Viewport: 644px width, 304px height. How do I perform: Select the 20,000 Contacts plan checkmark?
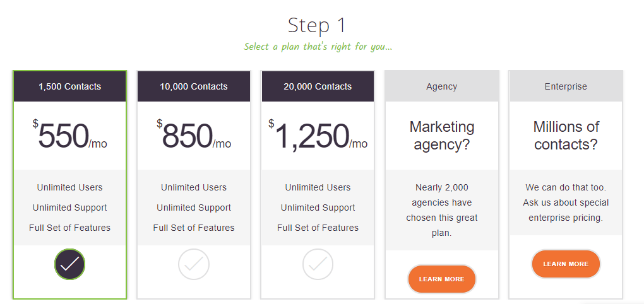pyautogui.click(x=318, y=264)
